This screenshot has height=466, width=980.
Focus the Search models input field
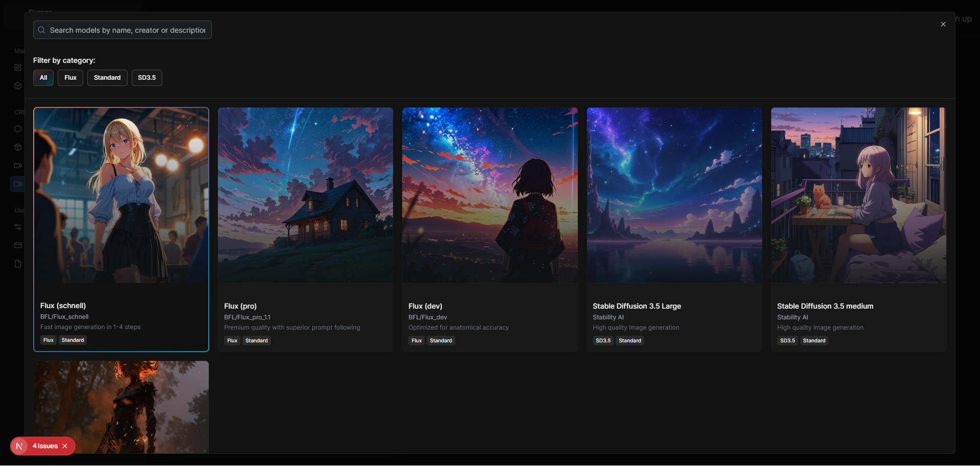pos(122,30)
